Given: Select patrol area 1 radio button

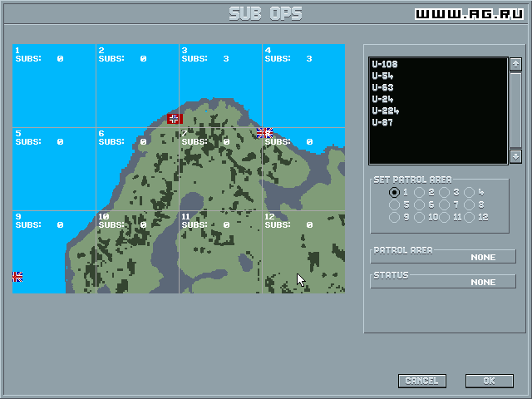Looking at the screenshot, I should [x=394, y=192].
